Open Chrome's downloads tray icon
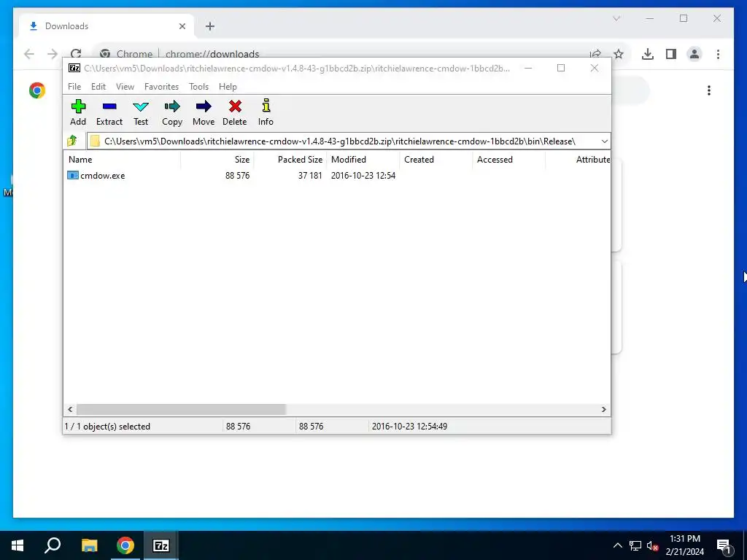This screenshot has width=747, height=560. point(648,54)
